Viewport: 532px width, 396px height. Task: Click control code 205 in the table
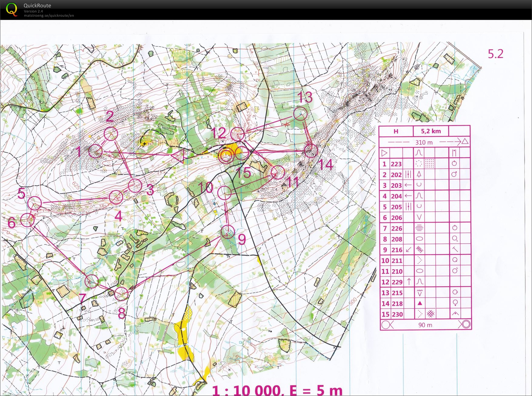point(396,207)
